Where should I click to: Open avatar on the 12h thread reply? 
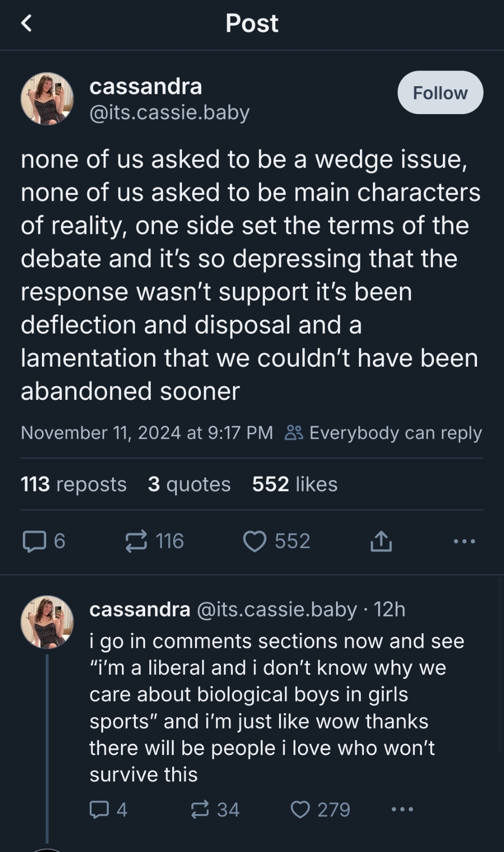(47, 622)
